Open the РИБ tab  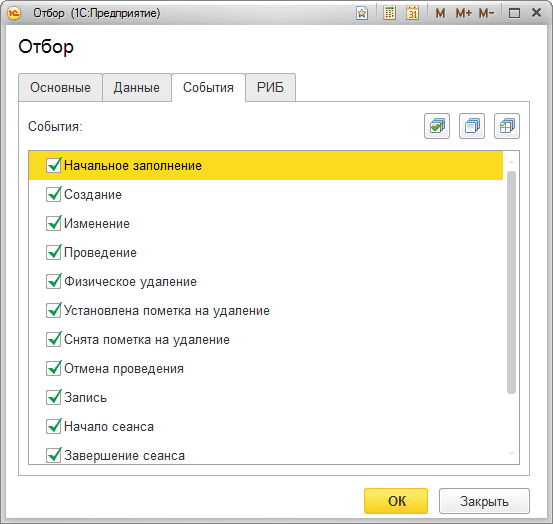point(271,87)
